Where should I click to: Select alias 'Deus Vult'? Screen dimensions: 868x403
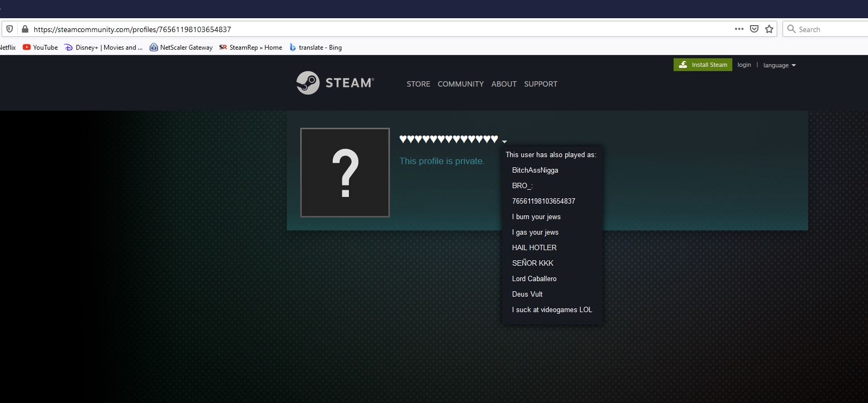click(x=527, y=294)
